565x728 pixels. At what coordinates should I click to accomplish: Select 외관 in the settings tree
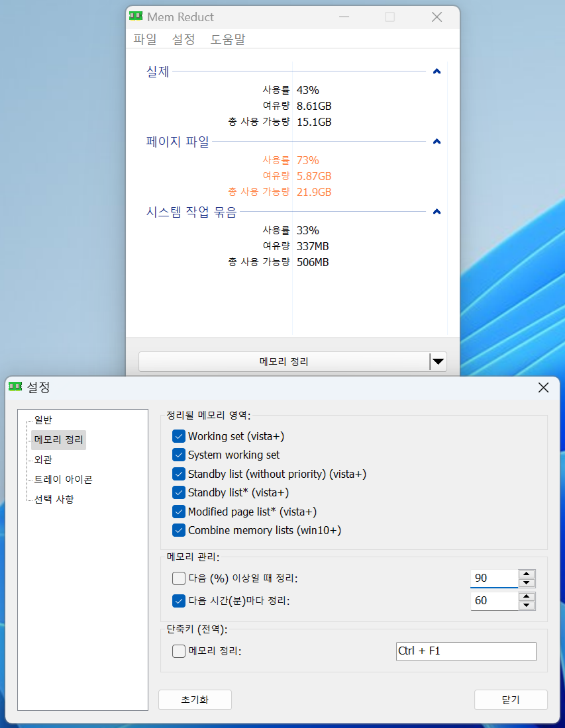coord(43,460)
